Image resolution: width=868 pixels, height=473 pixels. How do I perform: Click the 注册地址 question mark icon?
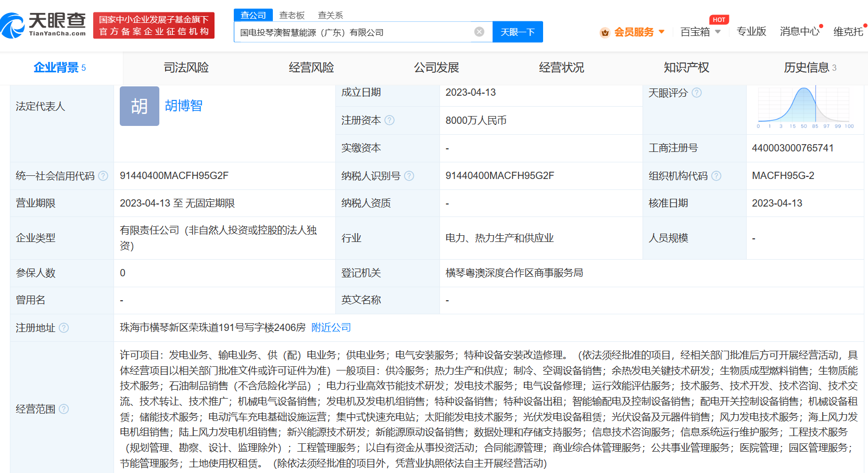click(x=65, y=328)
